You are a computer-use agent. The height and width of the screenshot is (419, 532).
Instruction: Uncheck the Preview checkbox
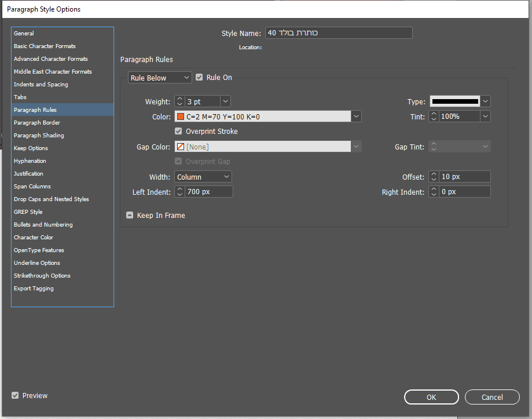click(15, 396)
